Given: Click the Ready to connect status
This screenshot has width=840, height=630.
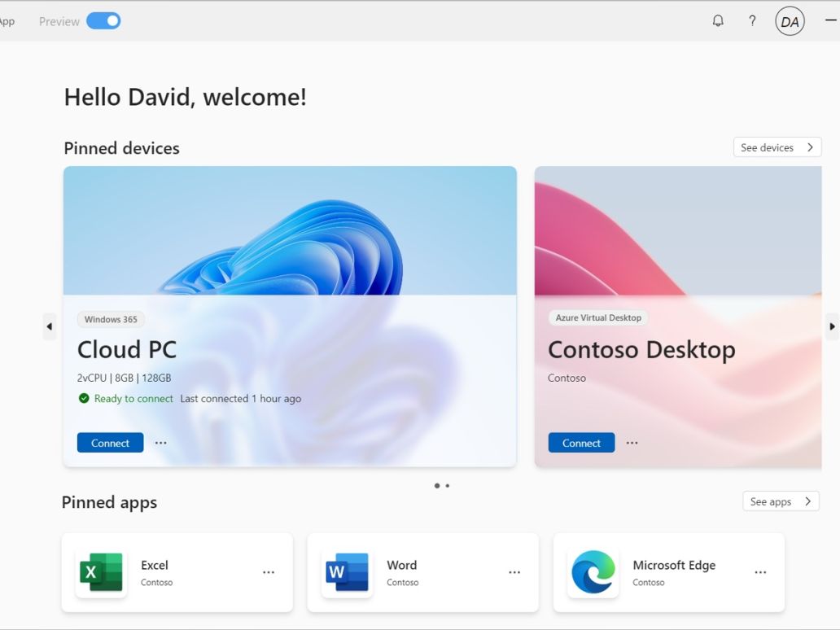Looking at the screenshot, I should point(133,399).
